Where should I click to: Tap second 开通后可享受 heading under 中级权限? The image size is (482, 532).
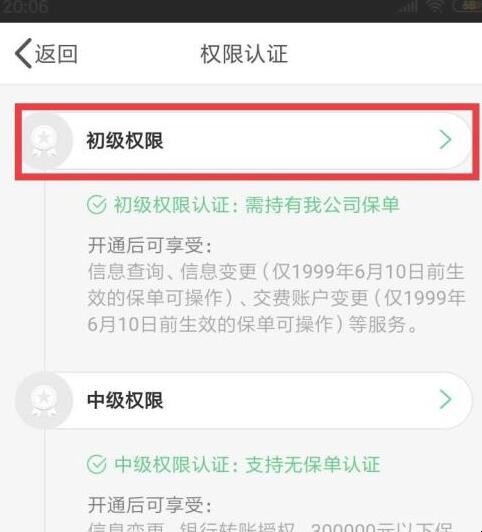pyautogui.click(x=150, y=505)
